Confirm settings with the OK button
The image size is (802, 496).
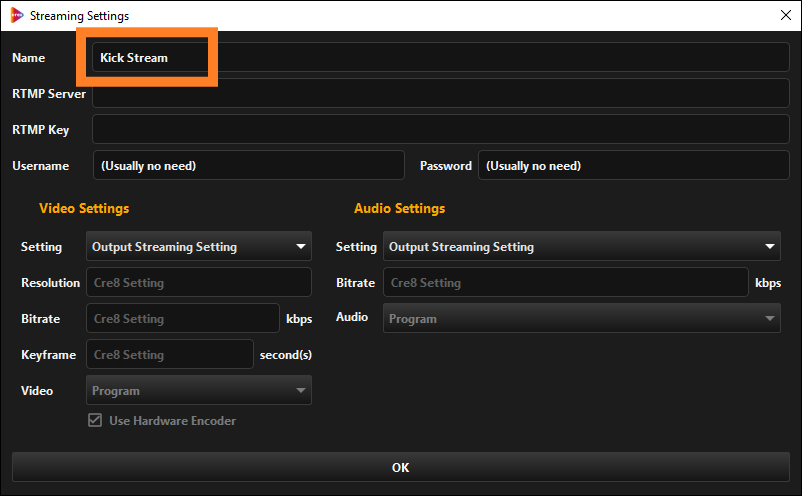(400, 467)
